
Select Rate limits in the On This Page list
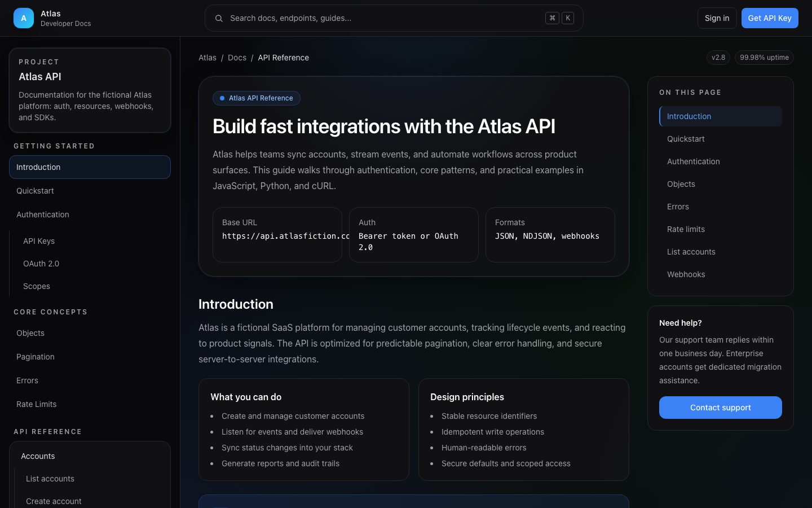[x=686, y=229]
